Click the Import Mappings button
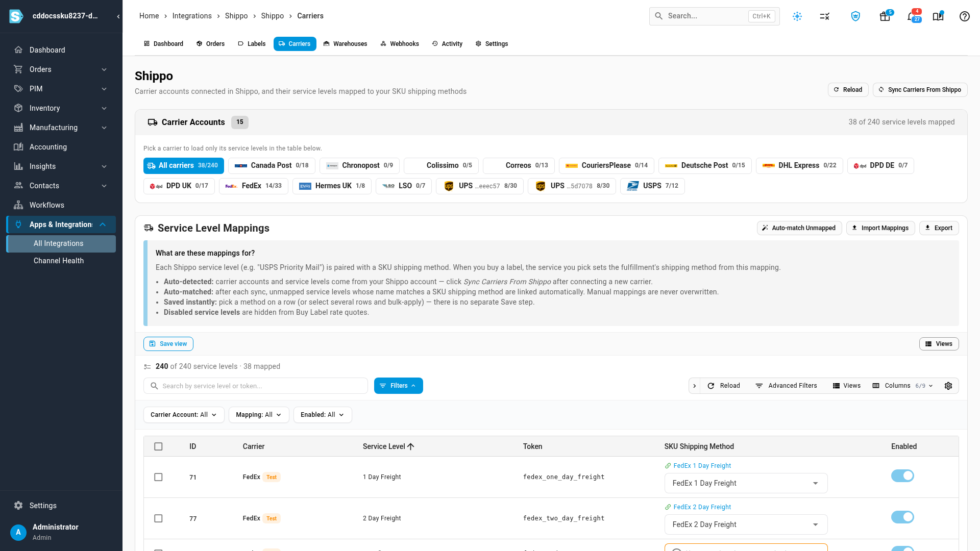Image resolution: width=980 pixels, height=551 pixels. pyautogui.click(x=880, y=228)
